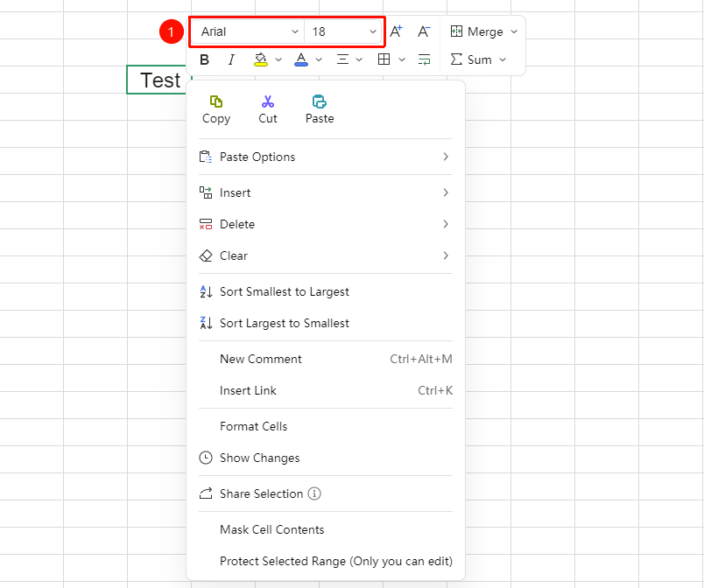This screenshot has height=588, width=704.
Task: Open the font color dropdown arrow
Action: [319, 59]
